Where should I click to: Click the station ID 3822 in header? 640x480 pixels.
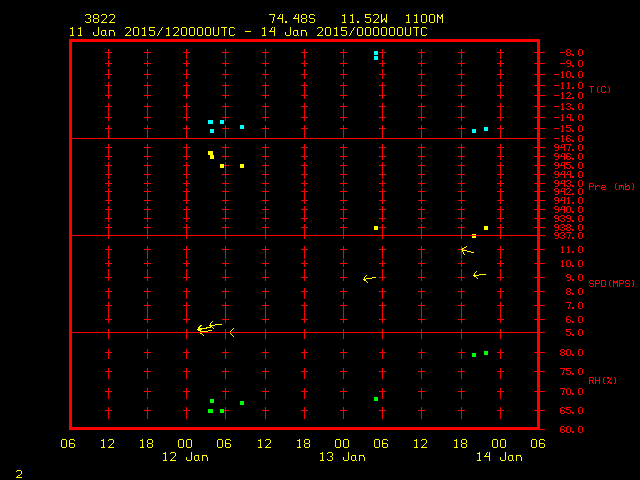click(x=99, y=19)
